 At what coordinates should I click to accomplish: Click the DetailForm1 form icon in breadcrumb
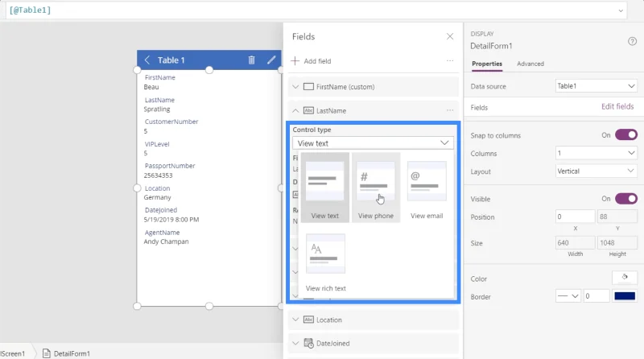click(x=47, y=353)
